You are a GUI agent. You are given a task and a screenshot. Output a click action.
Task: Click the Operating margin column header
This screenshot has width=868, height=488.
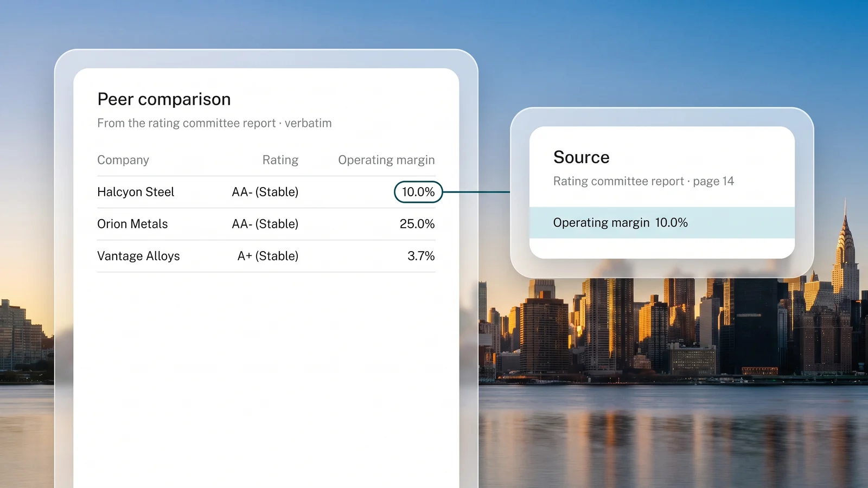tap(386, 160)
